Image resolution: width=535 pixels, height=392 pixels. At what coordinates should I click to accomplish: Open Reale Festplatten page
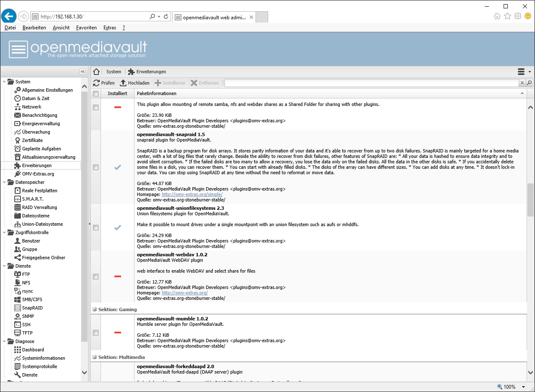point(39,191)
